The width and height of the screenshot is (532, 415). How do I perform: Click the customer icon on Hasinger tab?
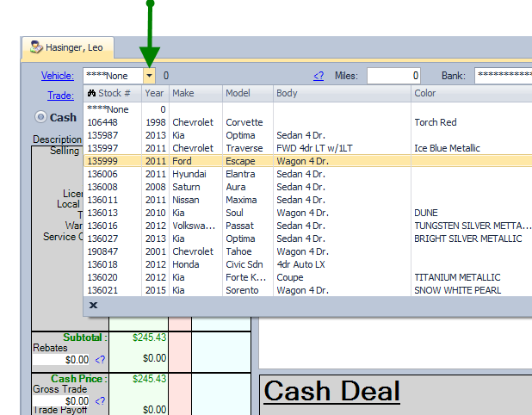(x=36, y=46)
